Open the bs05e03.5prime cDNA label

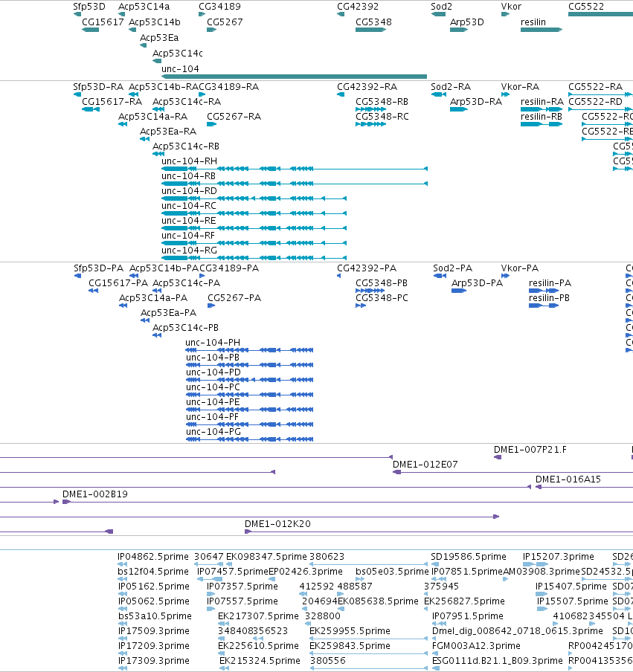click(x=392, y=572)
